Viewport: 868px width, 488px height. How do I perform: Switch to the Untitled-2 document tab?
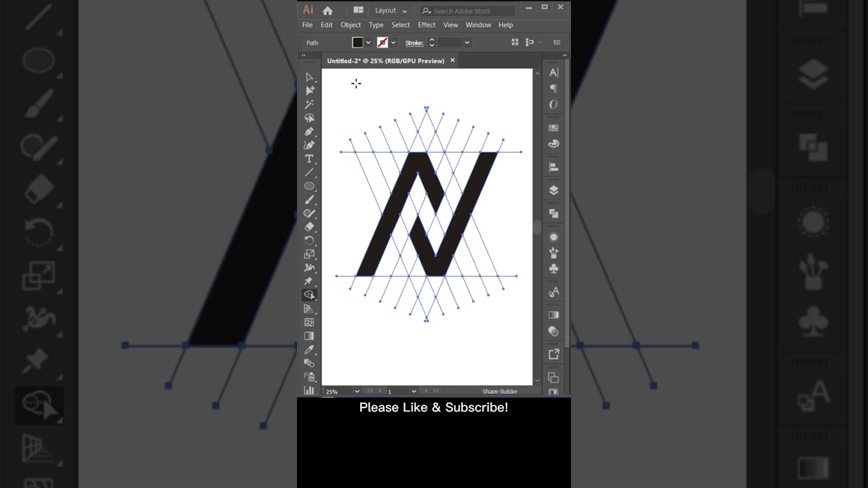(385, 61)
